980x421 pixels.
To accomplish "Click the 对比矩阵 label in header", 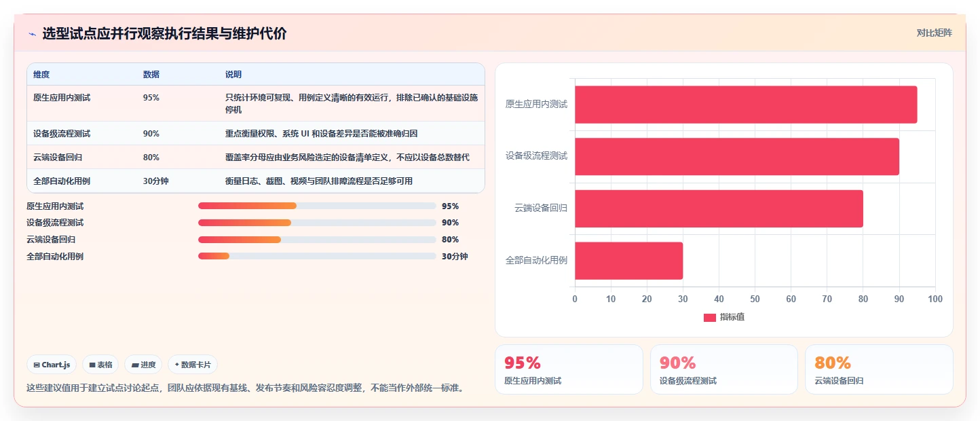I will [934, 33].
